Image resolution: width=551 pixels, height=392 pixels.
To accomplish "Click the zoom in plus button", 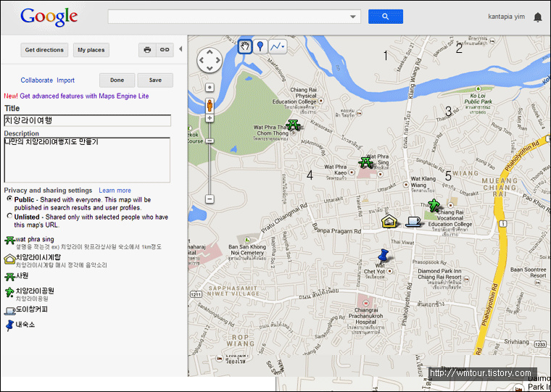I will [x=210, y=118].
